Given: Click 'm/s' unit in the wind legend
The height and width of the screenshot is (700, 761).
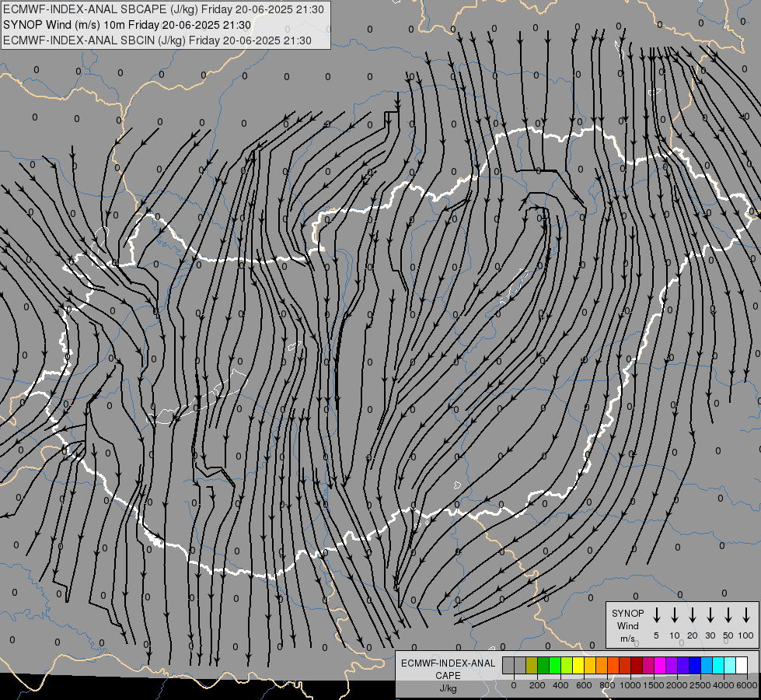Looking at the screenshot, I should (627, 639).
